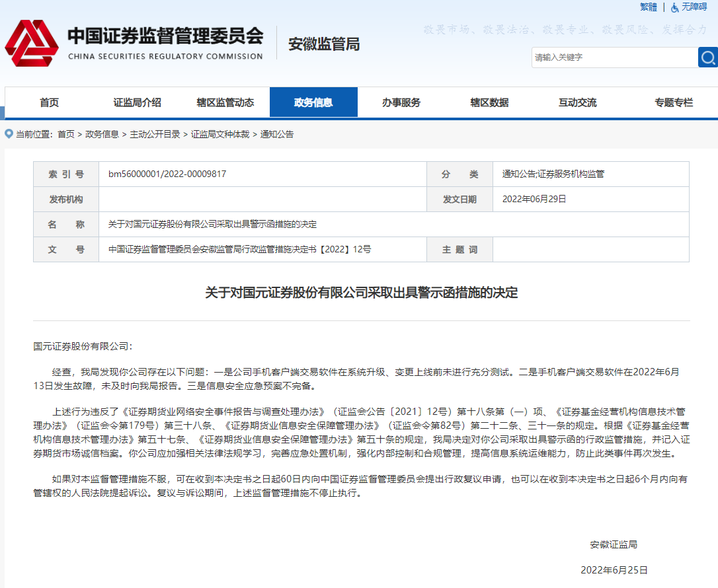Open the 专题专栏 navigation tab

(x=674, y=102)
